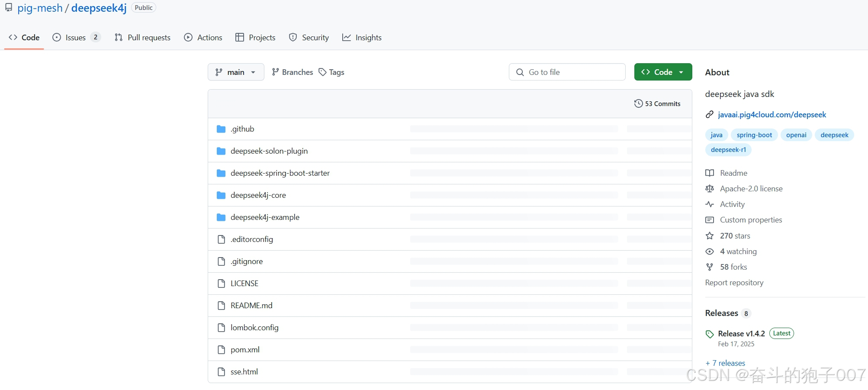This screenshot has width=868, height=390.
Task: Click the Latest release badge
Action: tap(781, 333)
